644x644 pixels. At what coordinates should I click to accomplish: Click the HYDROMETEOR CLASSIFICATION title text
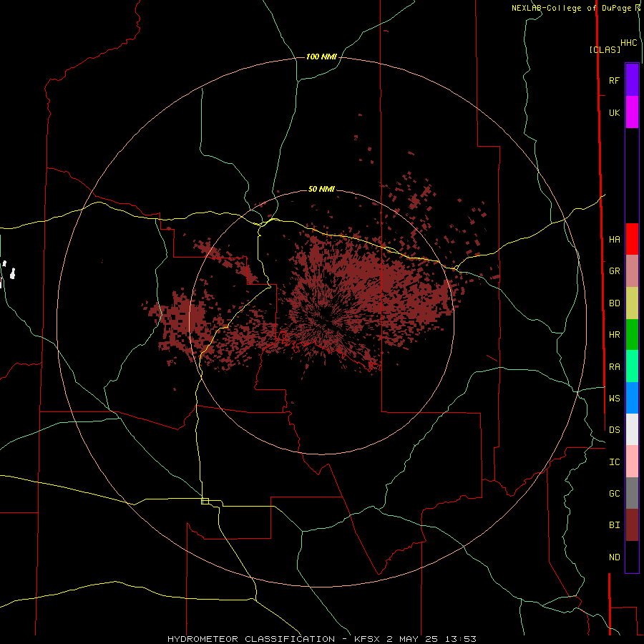251,639
